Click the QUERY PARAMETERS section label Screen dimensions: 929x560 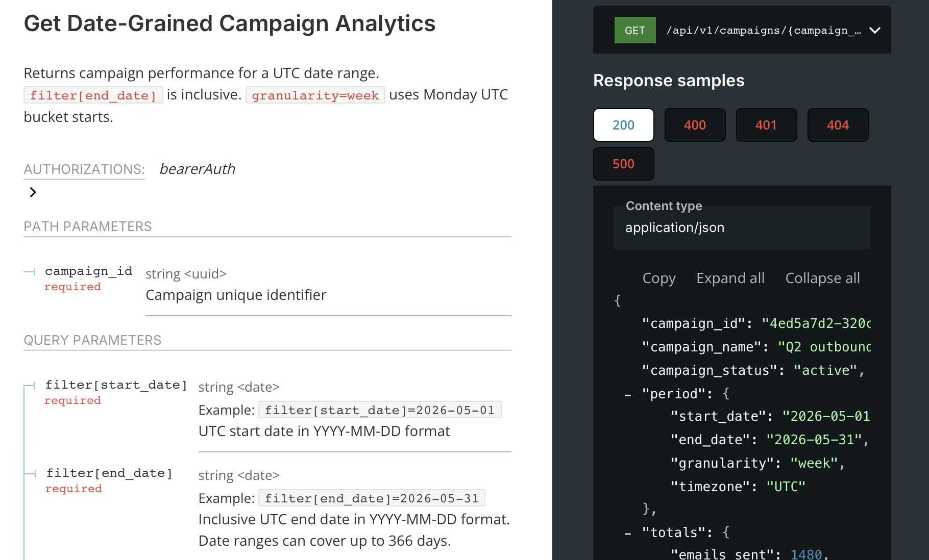point(92,340)
